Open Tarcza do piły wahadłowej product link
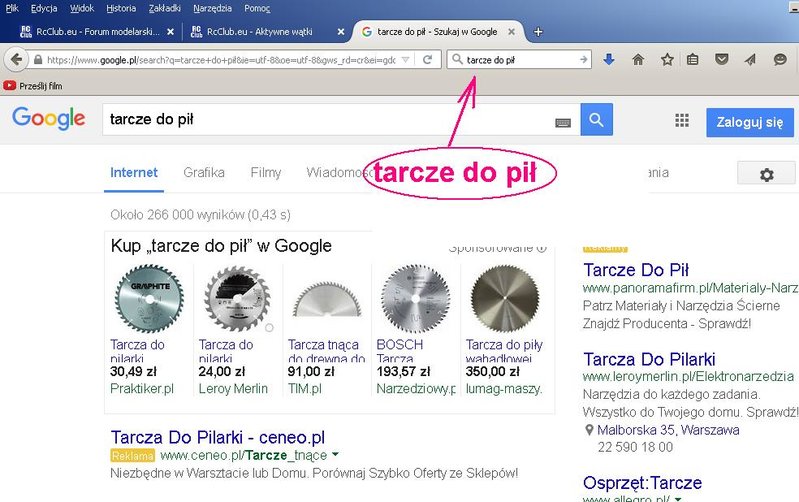 (x=504, y=350)
